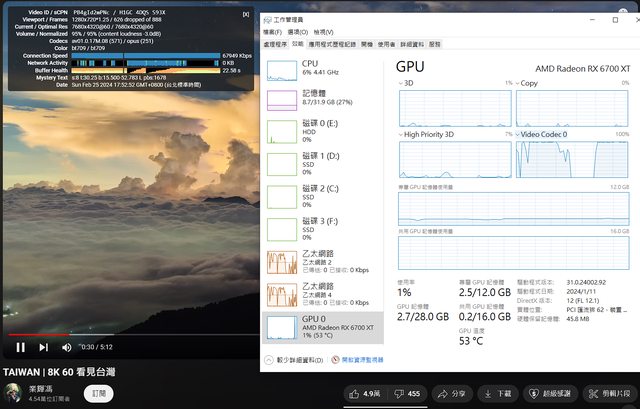The width and height of the screenshot is (640, 409).
Task: Open the 超級感謝 Super Thanks option
Action: pyautogui.click(x=548, y=394)
